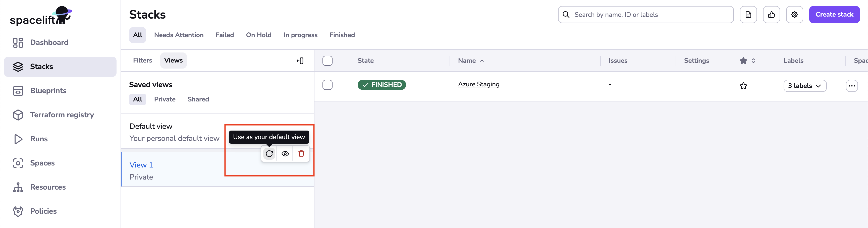Click the refresh icon for View 1
The image size is (868, 228).
pos(269,154)
